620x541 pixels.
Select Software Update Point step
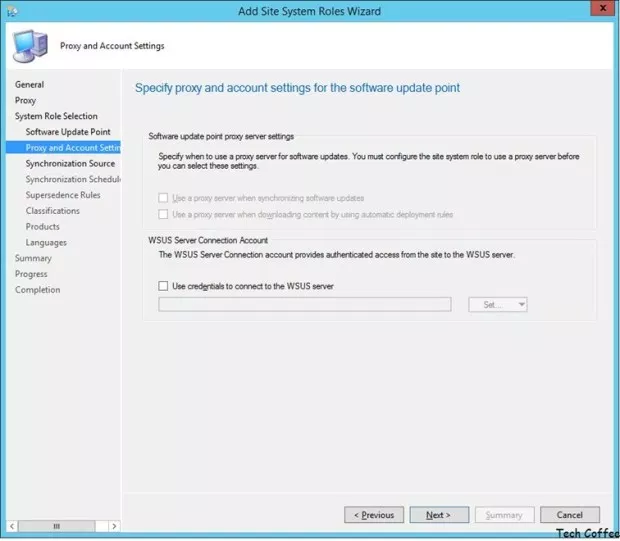click(68, 132)
